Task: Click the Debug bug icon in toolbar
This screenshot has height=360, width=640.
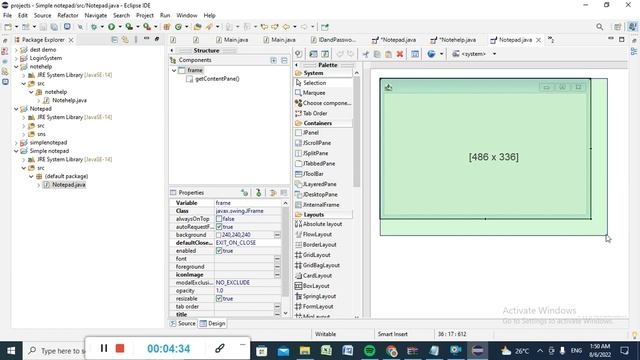Action: [x=94, y=27]
